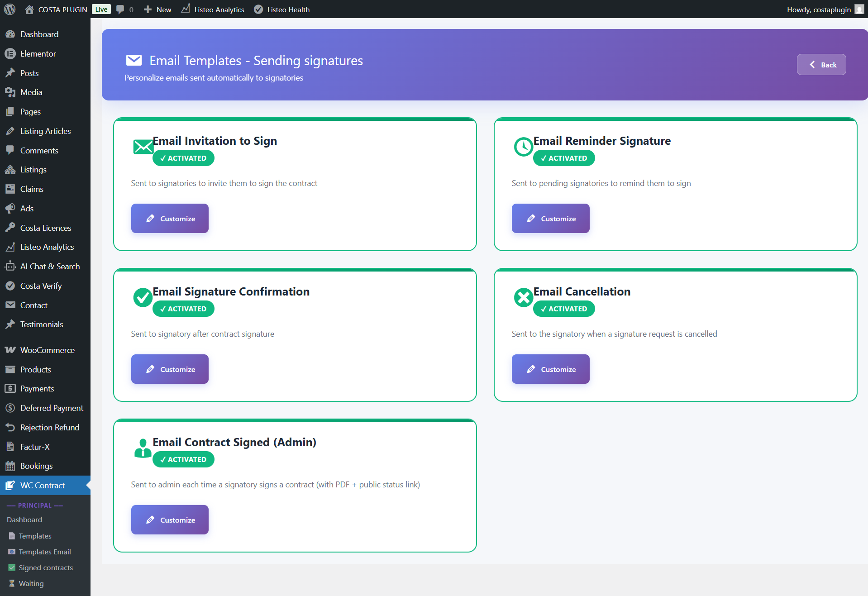
Task: Customize the Email Invitation to Sign template
Action: (170, 219)
